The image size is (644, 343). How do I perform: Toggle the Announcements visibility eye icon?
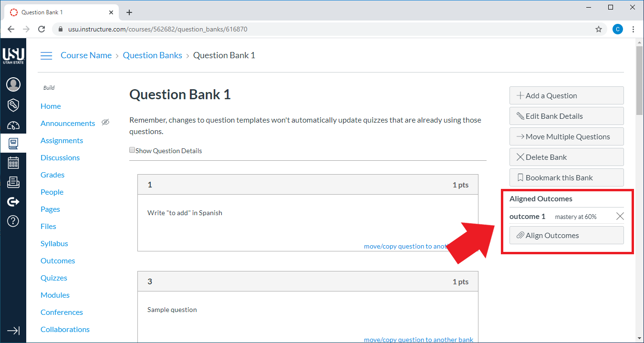pyautogui.click(x=105, y=123)
